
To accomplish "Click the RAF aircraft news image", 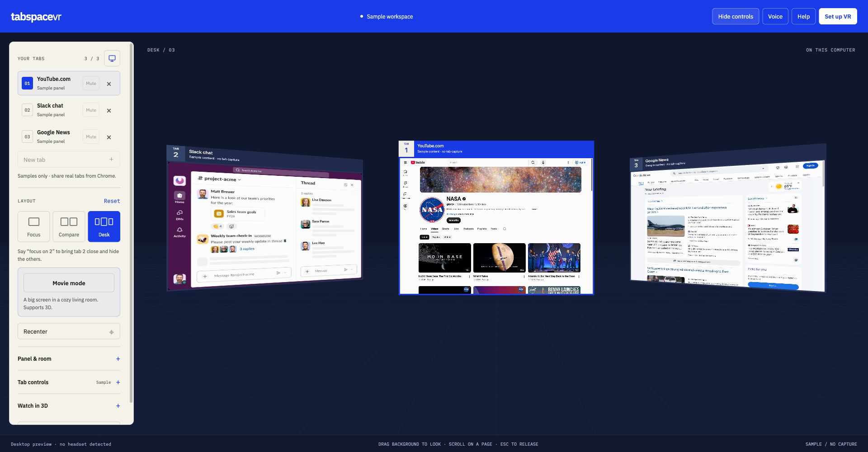I will click(665, 226).
